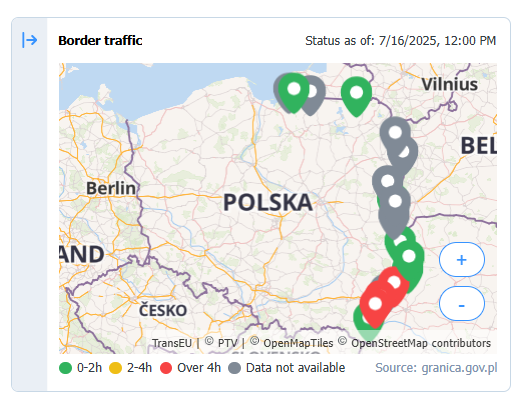
Task: Select the upper red marker in the southeast
Action: (394, 283)
